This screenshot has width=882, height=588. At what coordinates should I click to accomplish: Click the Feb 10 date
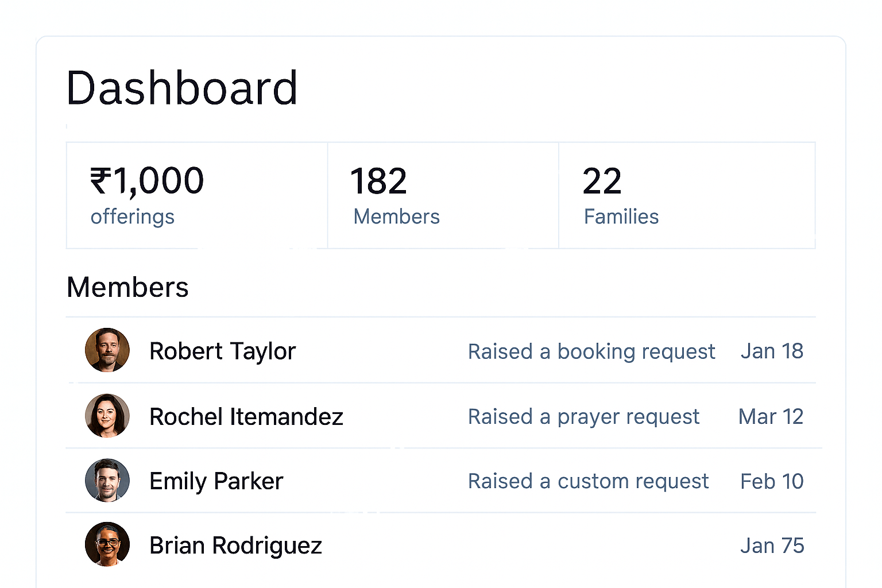772,481
